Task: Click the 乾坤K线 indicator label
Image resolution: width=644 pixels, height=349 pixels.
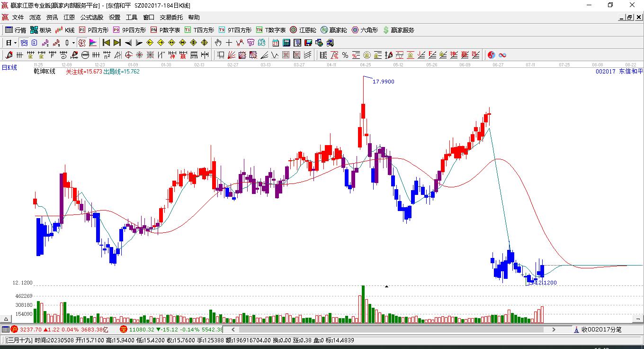Action: (45, 72)
